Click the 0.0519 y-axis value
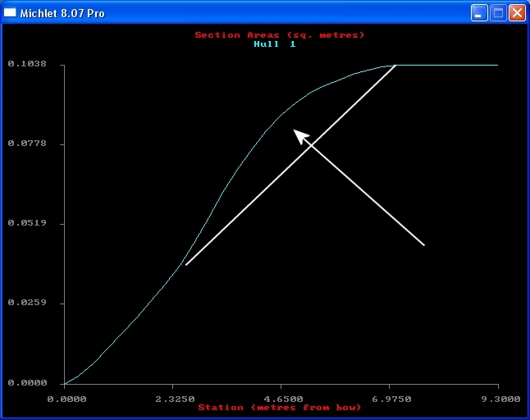The width and height of the screenshot is (530, 420). (x=27, y=222)
